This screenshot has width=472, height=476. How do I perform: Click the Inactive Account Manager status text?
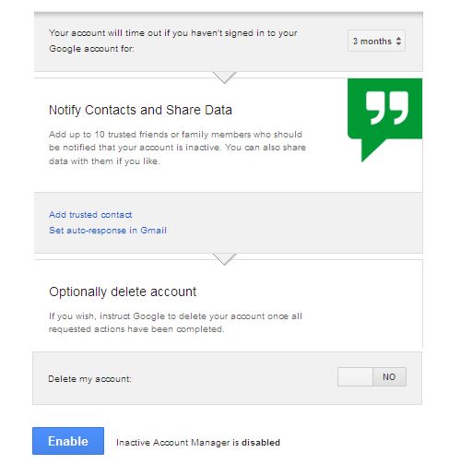pyautogui.click(x=198, y=443)
